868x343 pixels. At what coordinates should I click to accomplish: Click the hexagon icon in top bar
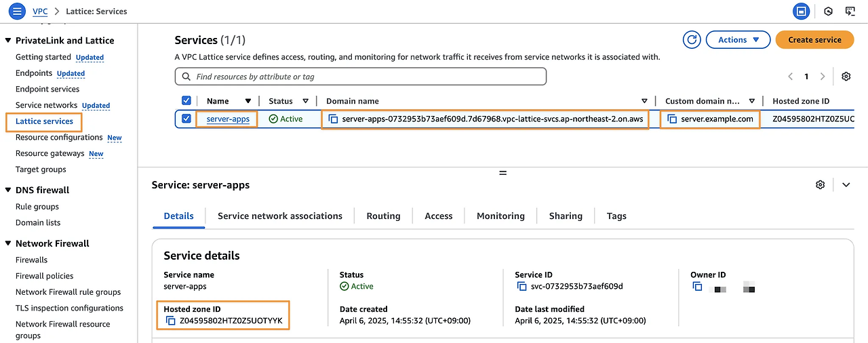click(828, 12)
